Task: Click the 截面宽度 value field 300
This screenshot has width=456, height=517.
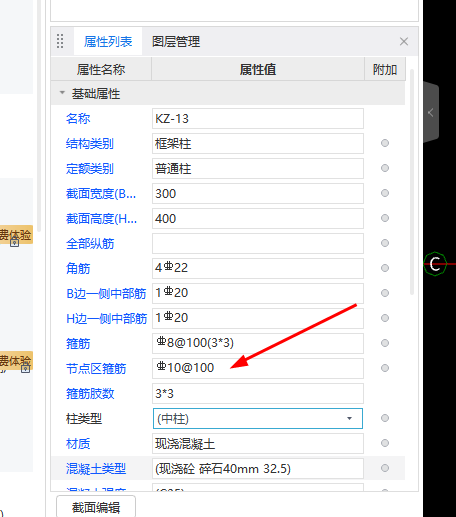Action: click(258, 193)
